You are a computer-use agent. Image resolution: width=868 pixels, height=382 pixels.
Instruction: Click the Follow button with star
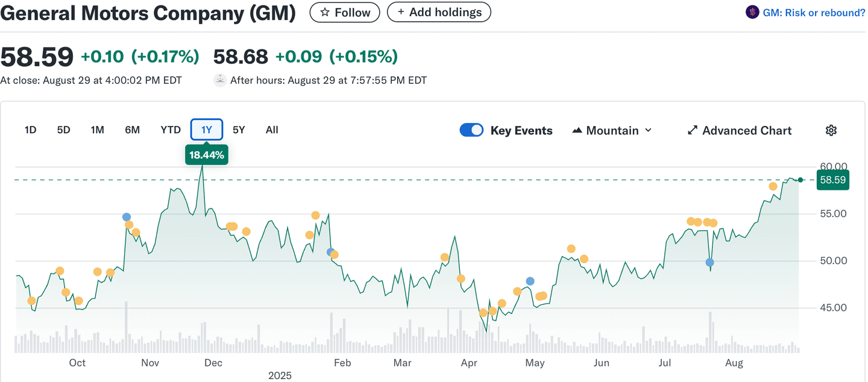tap(345, 12)
